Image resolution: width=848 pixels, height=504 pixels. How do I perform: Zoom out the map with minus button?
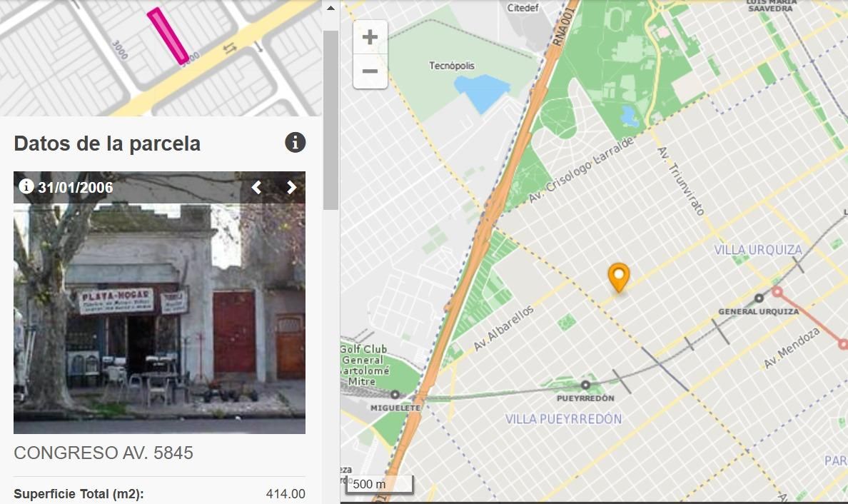370,71
